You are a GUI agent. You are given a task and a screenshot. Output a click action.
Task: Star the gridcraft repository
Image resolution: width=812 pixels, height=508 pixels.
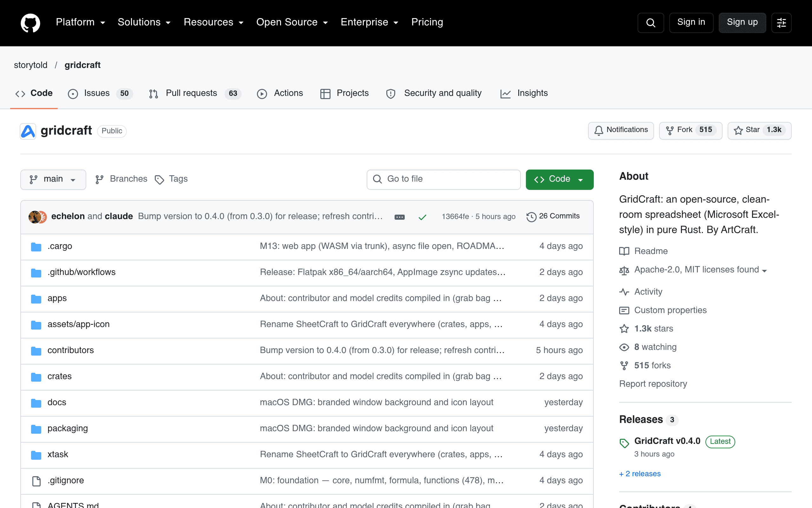759,130
